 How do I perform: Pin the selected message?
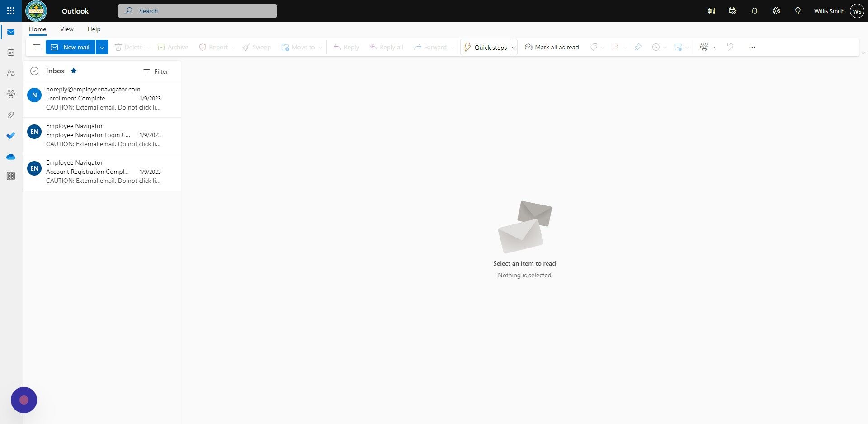pos(637,47)
